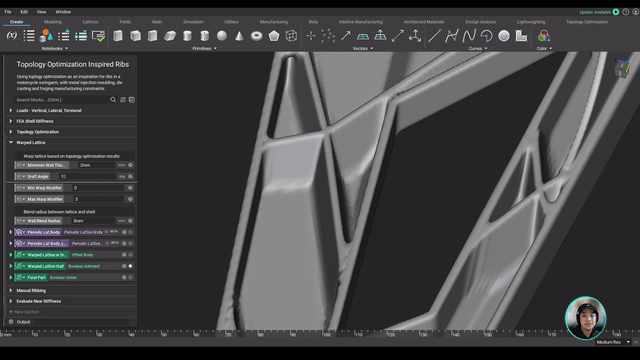Open the Curves group dropdown
The image size is (640, 360).
coord(478,49)
